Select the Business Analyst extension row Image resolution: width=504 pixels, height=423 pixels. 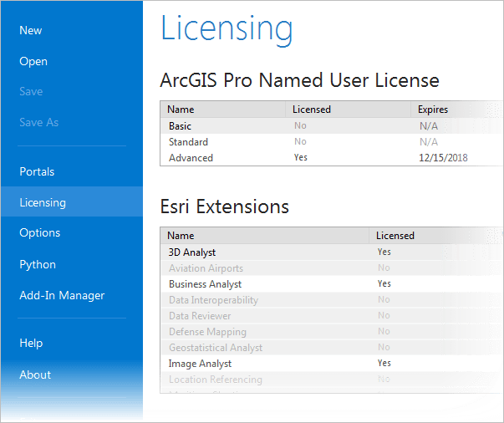click(x=331, y=284)
